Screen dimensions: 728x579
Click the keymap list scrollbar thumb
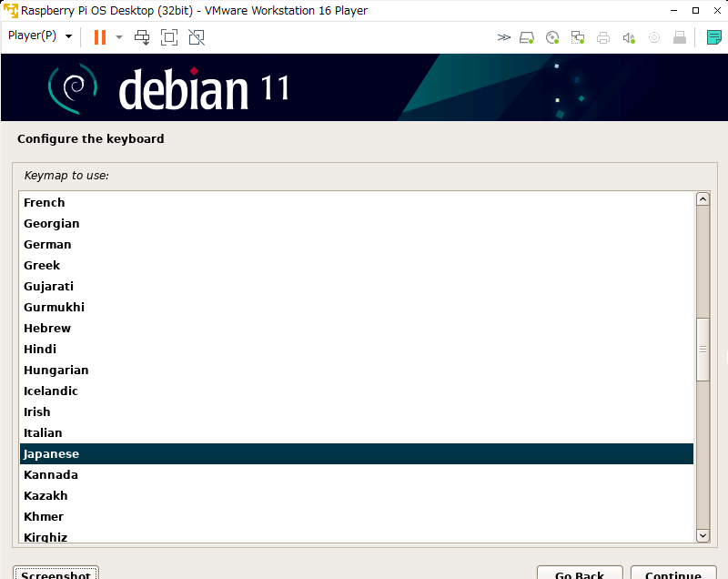tap(703, 350)
